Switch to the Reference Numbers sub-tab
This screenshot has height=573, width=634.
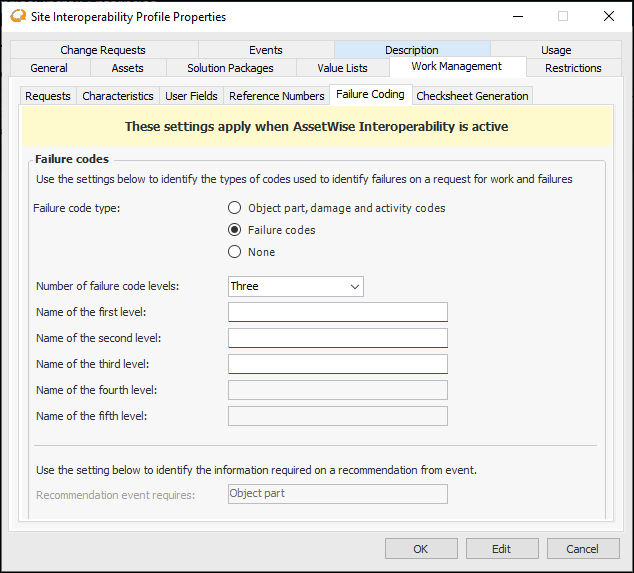[x=276, y=96]
